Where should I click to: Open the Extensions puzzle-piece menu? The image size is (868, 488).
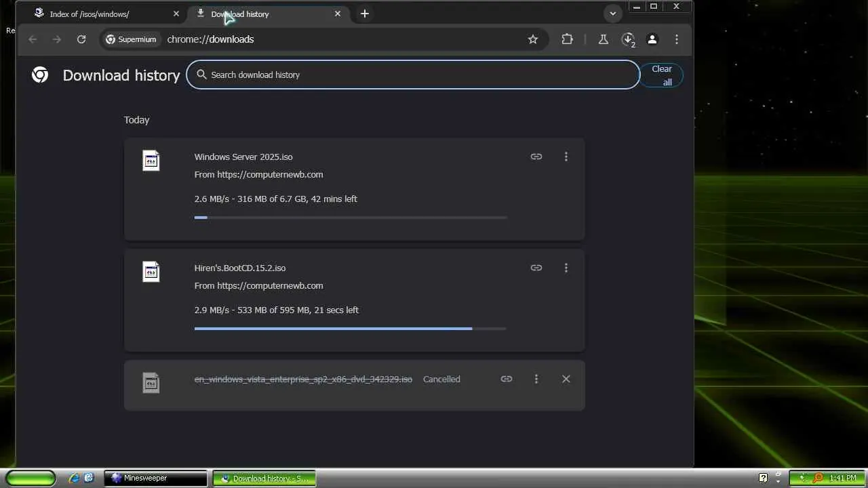tap(568, 39)
